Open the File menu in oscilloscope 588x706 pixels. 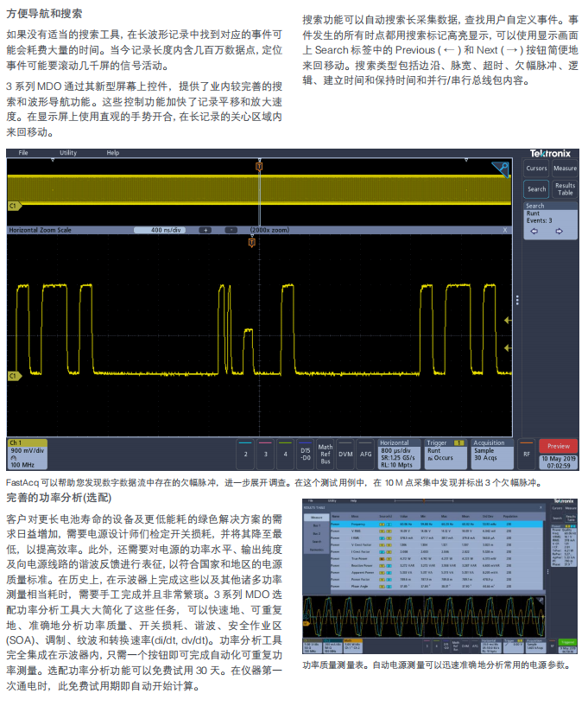(23, 153)
